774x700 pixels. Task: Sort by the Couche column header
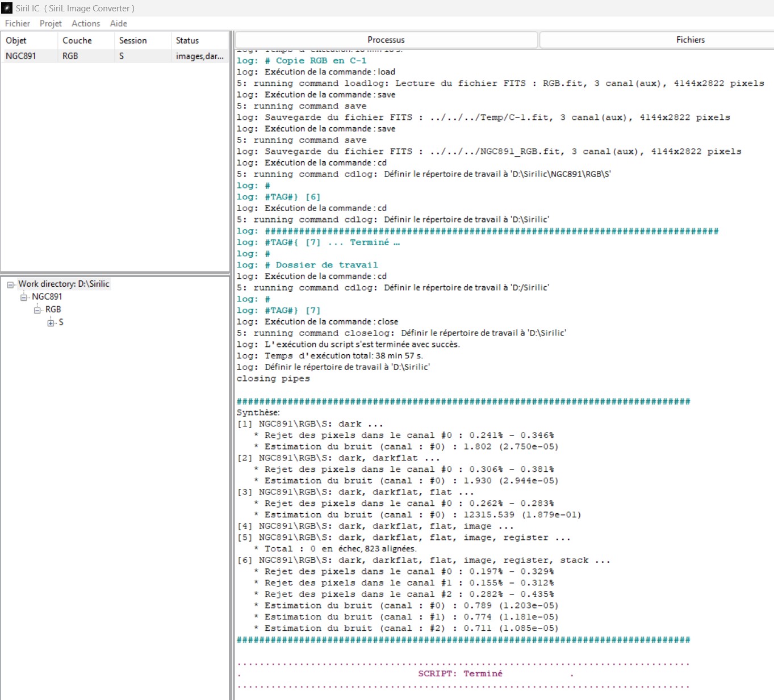[x=86, y=40]
